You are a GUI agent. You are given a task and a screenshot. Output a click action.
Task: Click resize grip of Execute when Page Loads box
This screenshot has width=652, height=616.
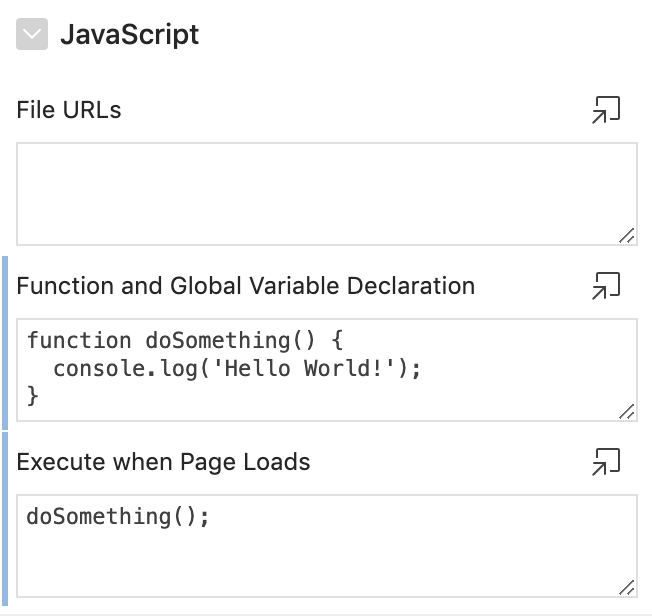(x=626, y=587)
